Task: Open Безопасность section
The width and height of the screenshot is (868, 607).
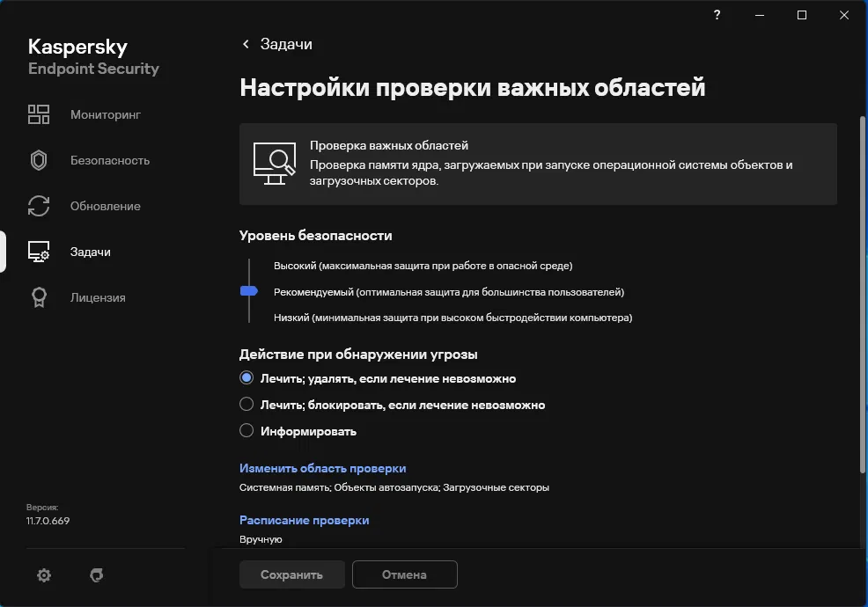Action: (x=110, y=160)
